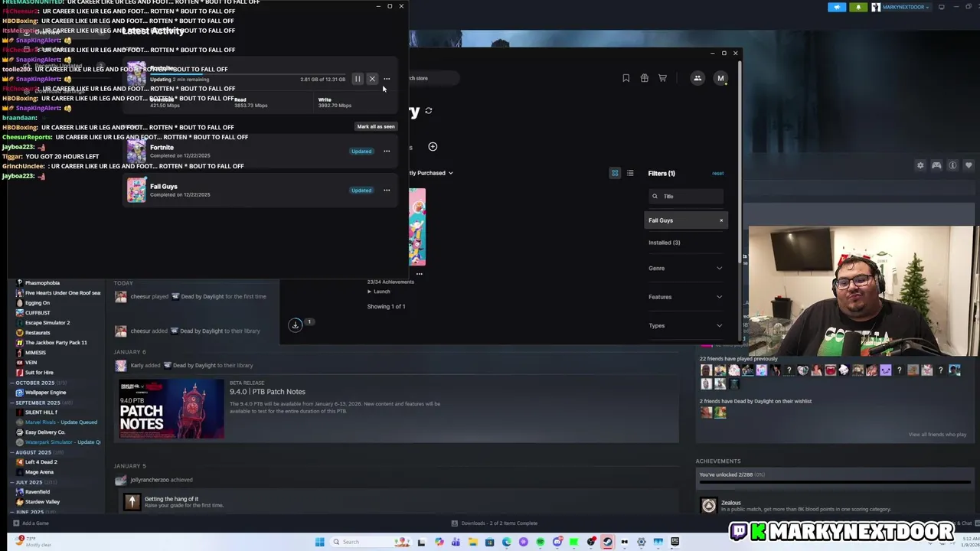Open Steam Downloads status at bottom
Image resolution: width=980 pixels, height=551 pixels.
click(494, 523)
